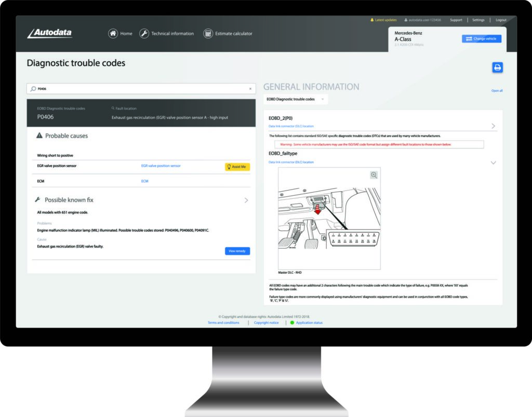Viewport: 532px width, 417px height.
Task: Open Technical information wrench icon
Action: 144,34
